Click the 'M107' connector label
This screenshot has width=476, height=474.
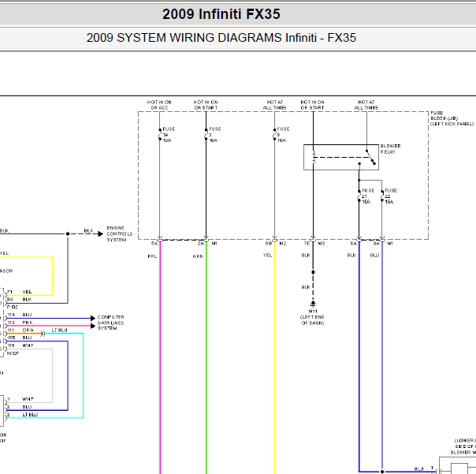(x=13, y=353)
